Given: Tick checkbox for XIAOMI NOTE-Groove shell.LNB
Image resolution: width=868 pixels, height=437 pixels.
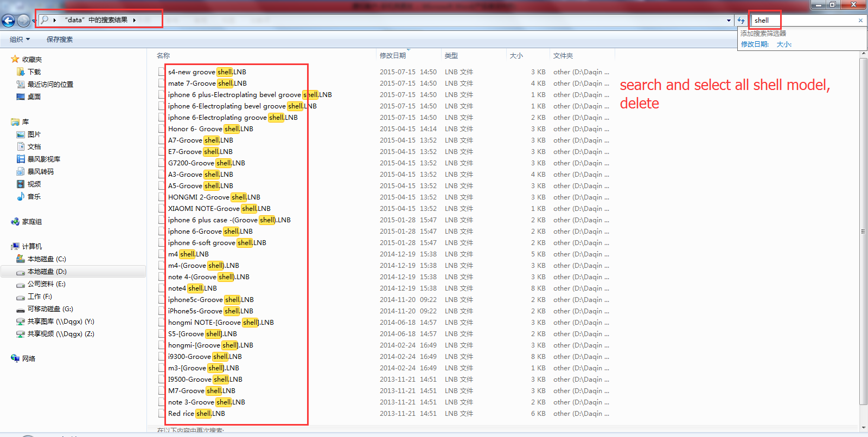Looking at the screenshot, I should 162,208.
